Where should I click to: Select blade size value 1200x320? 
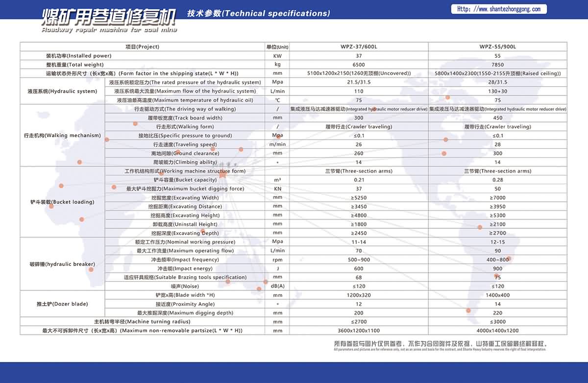[x=359, y=295]
